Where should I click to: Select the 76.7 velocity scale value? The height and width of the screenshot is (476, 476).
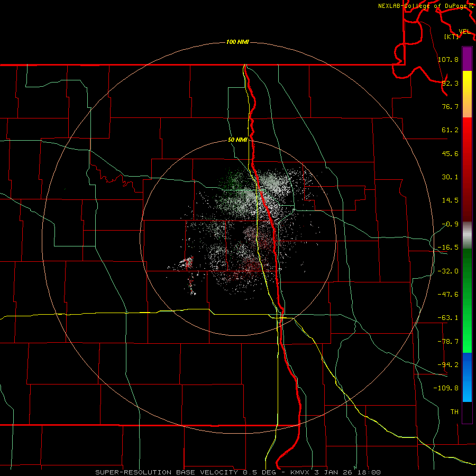(x=450, y=106)
